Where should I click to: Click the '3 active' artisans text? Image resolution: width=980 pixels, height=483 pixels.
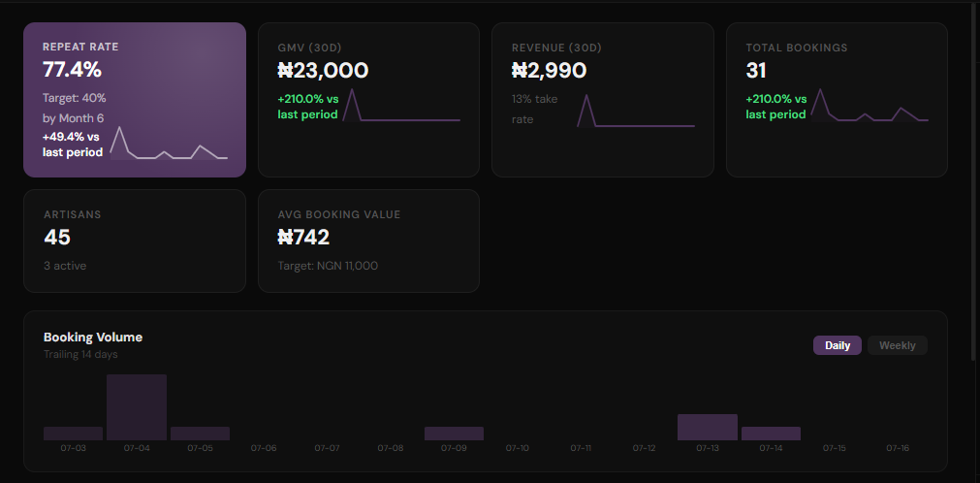(65, 266)
